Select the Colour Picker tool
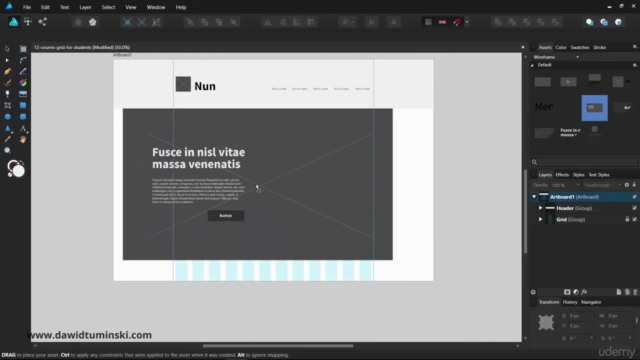 7,140
